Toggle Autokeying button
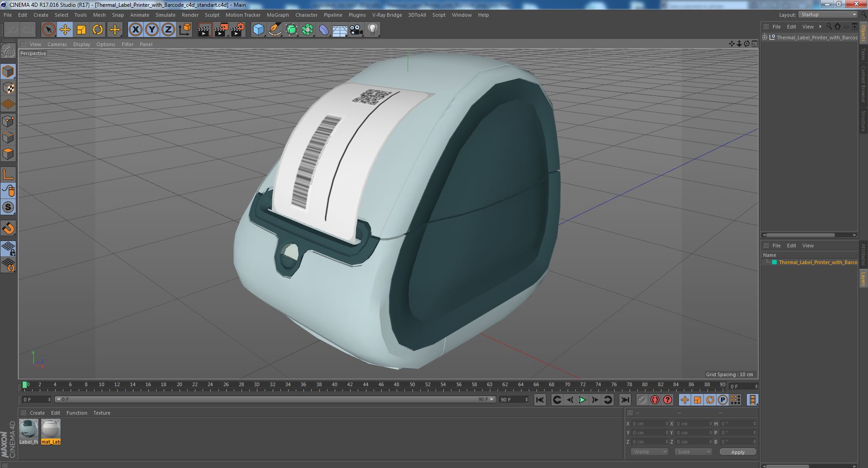 [655, 400]
